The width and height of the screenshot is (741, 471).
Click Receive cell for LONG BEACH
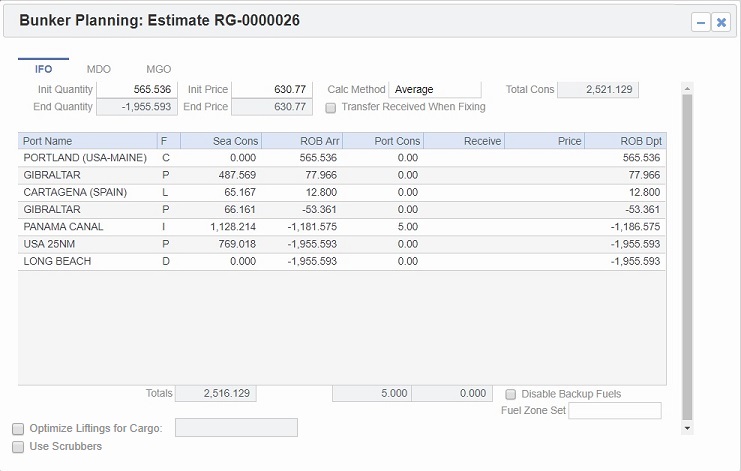[464, 261]
